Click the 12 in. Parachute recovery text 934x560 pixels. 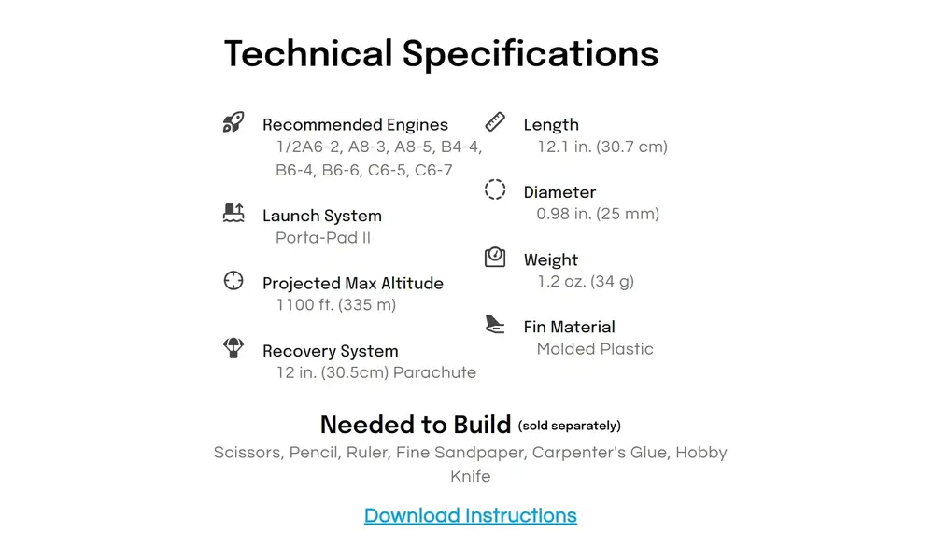click(375, 372)
